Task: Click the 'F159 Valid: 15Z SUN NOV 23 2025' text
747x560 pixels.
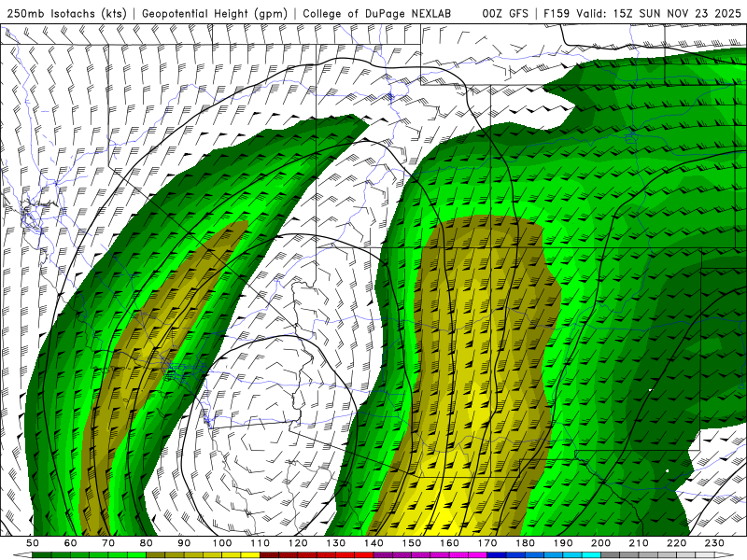Action: click(642, 14)
